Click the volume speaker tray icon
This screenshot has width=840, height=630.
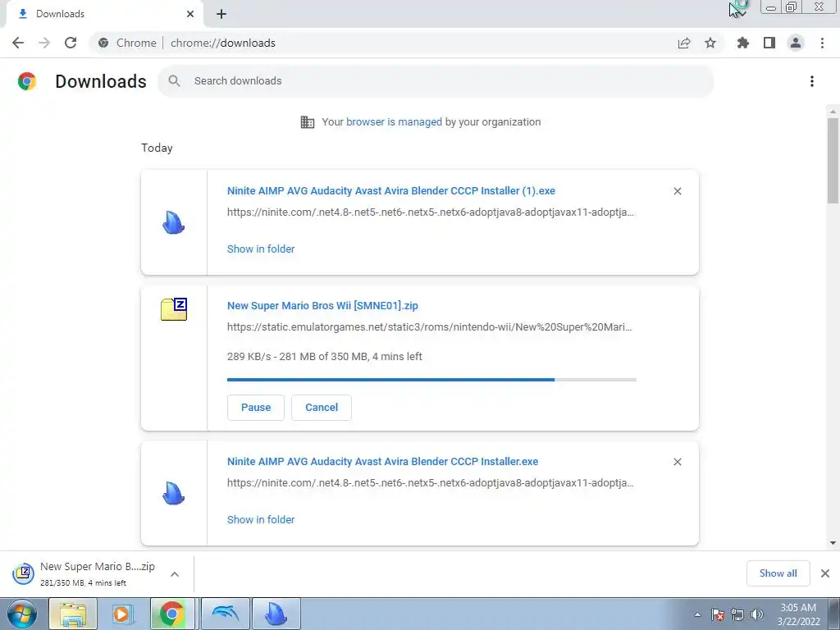tap(757, 614)
